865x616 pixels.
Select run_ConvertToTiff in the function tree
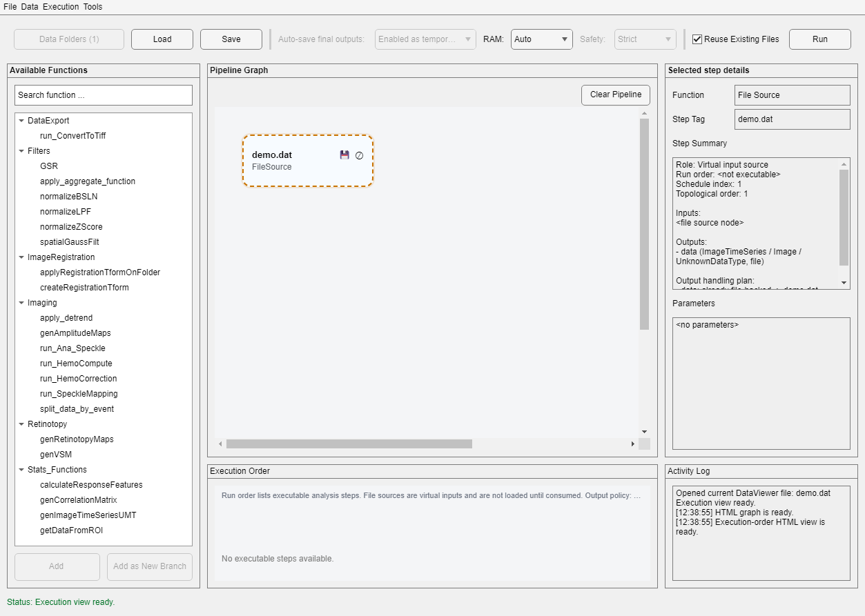[x=73, y=136]
